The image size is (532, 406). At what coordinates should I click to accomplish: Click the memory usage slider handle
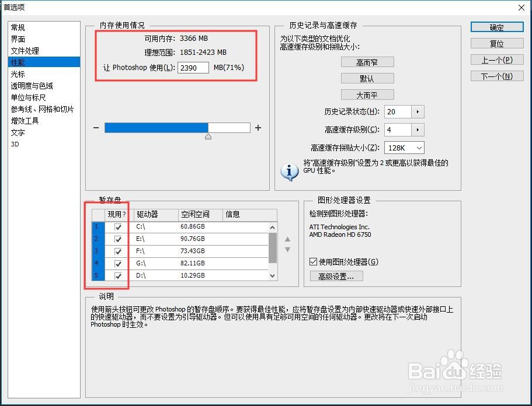pyautogui.click(x=208, y=136)
